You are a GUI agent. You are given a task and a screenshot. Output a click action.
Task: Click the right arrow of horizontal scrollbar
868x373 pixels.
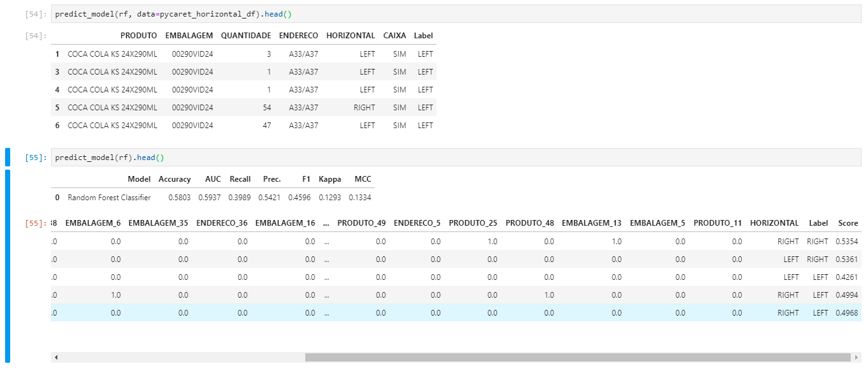tap(857, 359)
